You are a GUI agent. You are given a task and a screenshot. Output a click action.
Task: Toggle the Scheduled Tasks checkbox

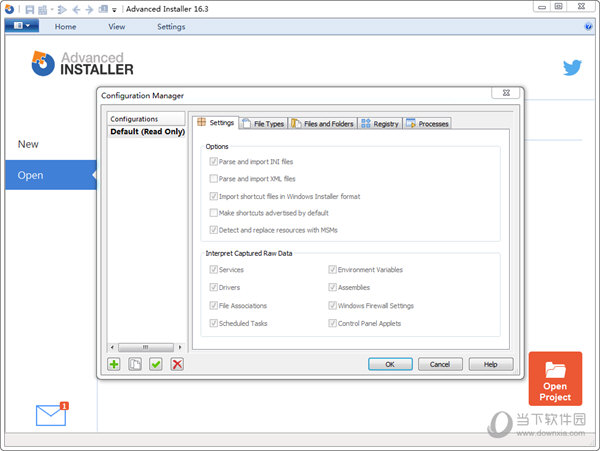[x=214, y=323]
